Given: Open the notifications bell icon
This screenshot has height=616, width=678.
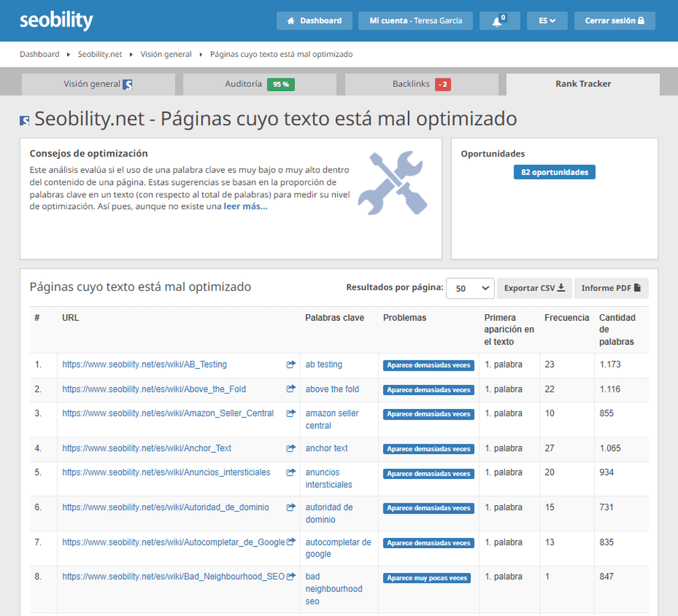Looking at the screenshot, I should (499, 21).
